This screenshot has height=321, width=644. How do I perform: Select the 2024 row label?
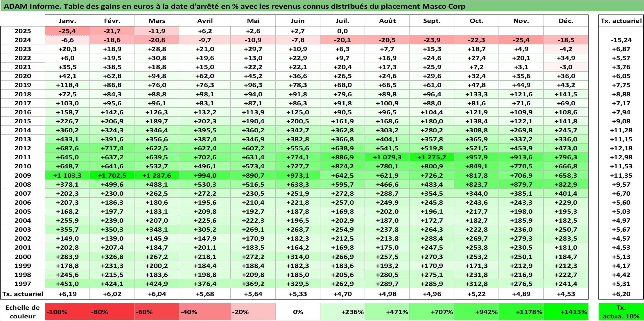23,40
